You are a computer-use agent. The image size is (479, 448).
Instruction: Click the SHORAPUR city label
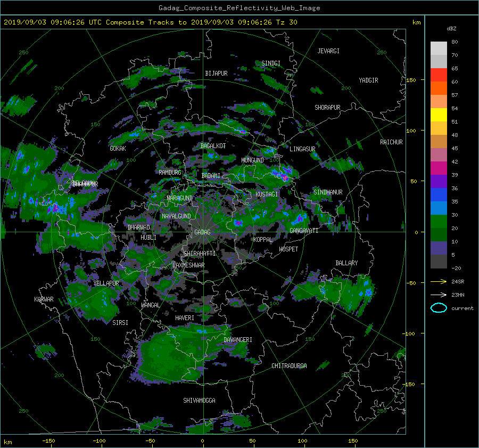[x=327, y=108]
